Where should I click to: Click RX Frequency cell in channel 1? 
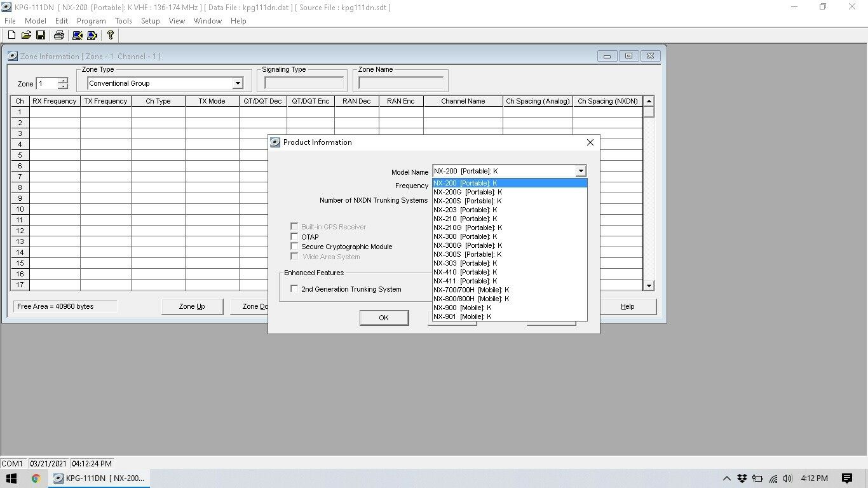[55, 112]
